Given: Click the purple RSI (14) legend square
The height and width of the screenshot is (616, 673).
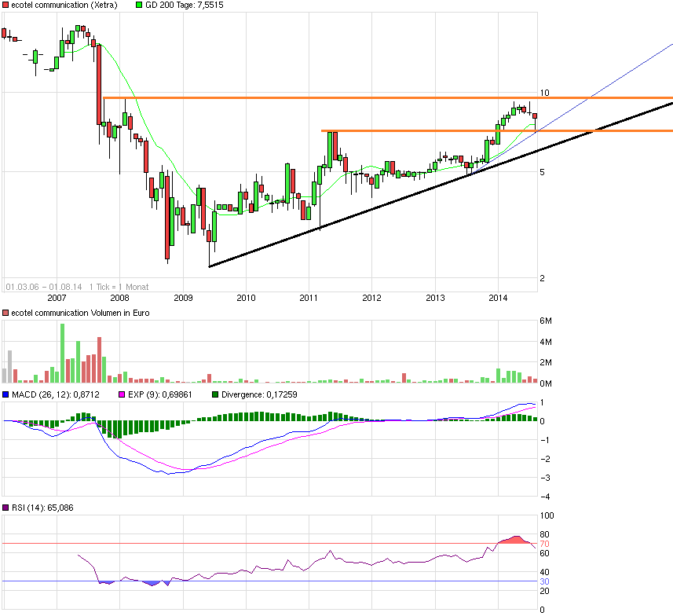Looking at the screenshot, I should coord(5,508).
